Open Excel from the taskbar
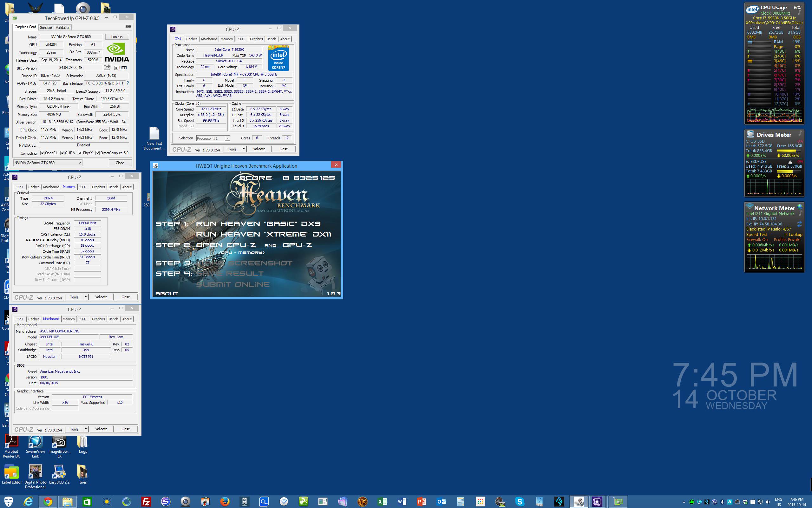Screen dimensions: 812x508 click(382, 502)
